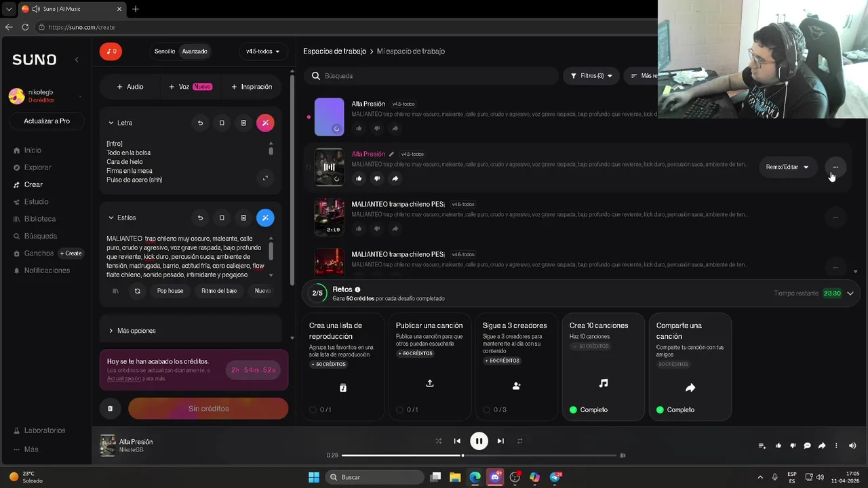The width and height of the screenshot is (868, 488).
Task: Expand the lyrics editor to full size
Action: (265, 178)
